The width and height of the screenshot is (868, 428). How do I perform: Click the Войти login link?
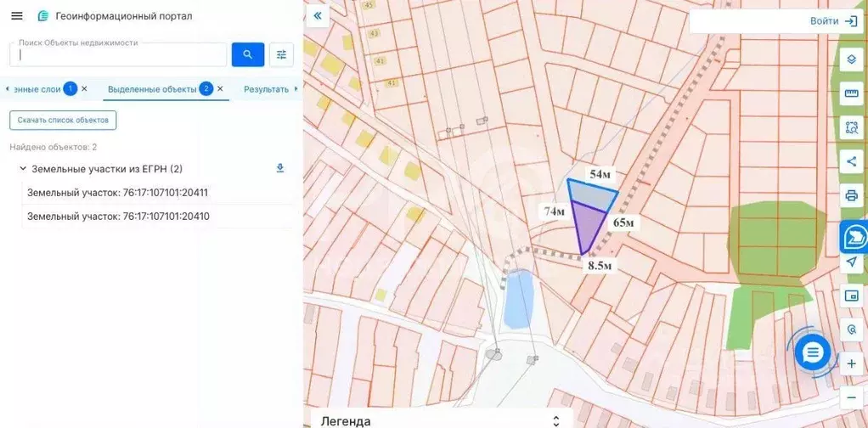(x=824, y=21)
